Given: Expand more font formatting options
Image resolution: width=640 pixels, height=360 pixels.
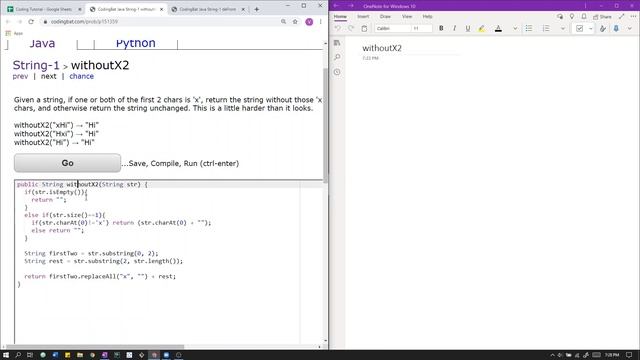Looking at the screenshot, I should pos(515,29).
